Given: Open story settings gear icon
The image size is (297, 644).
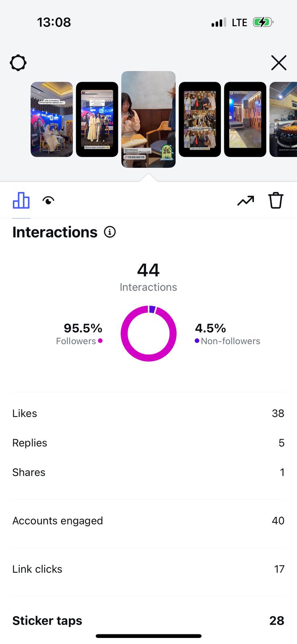Looking at the screenshot, I should point(18,63).
